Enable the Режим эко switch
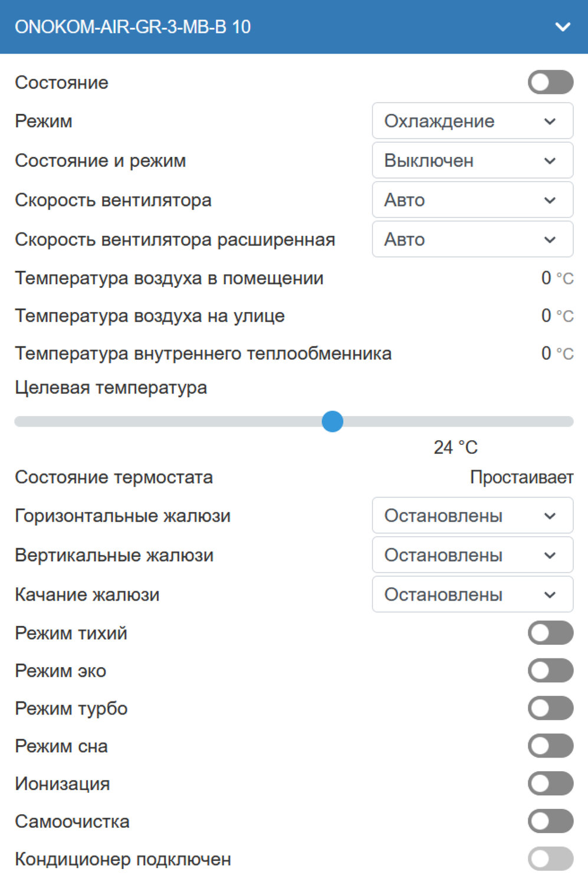The height and width of the screenshot is (885, 588). (x=550, y=671)
